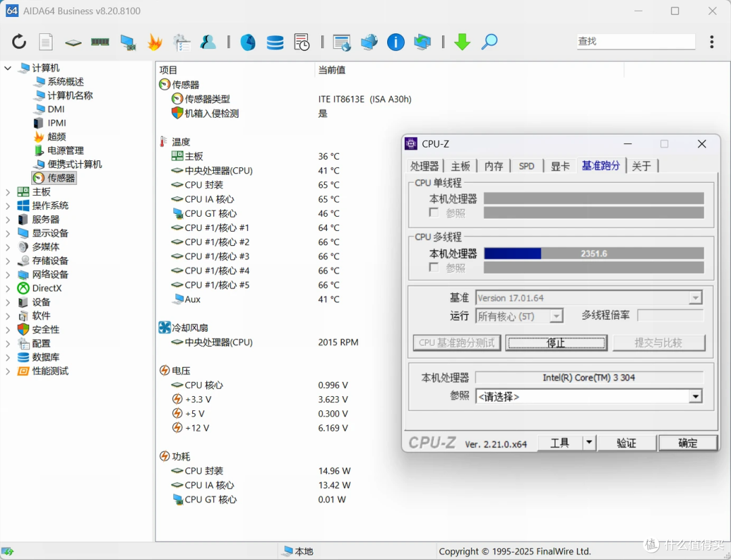The width and height of the screenshot is (731, 560).
Task: Click the 工具 button in CPU-Z
Action: coord(560,442)
